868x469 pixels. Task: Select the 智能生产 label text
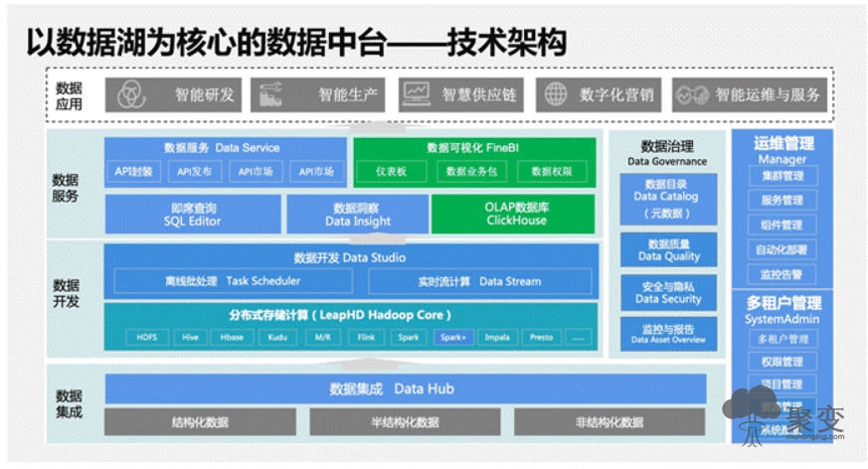pos(348,95)
